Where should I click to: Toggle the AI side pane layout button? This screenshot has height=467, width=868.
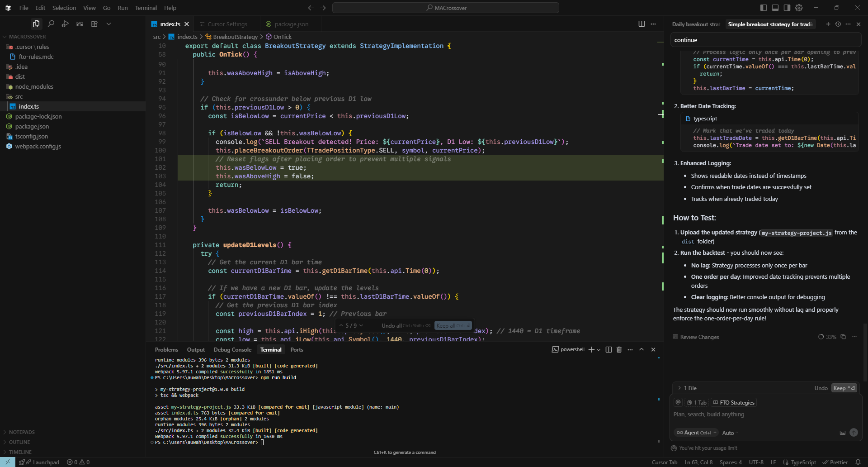(x=787, y=8)
